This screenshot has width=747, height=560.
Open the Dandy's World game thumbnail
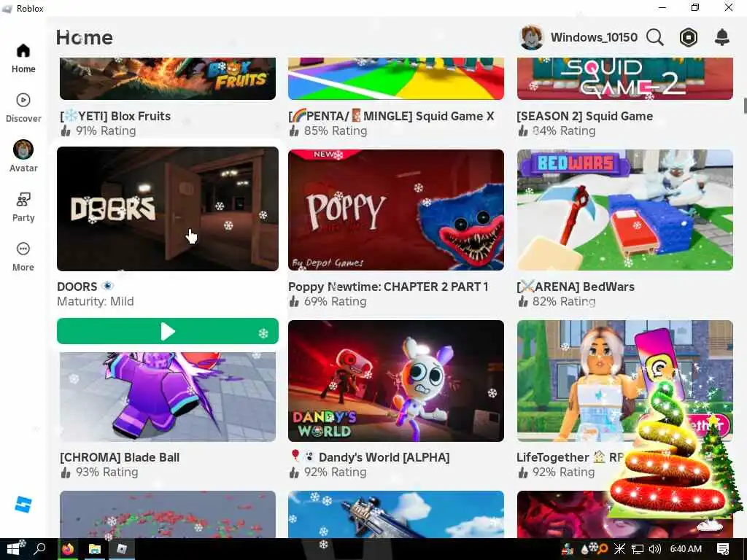(396, 381)
